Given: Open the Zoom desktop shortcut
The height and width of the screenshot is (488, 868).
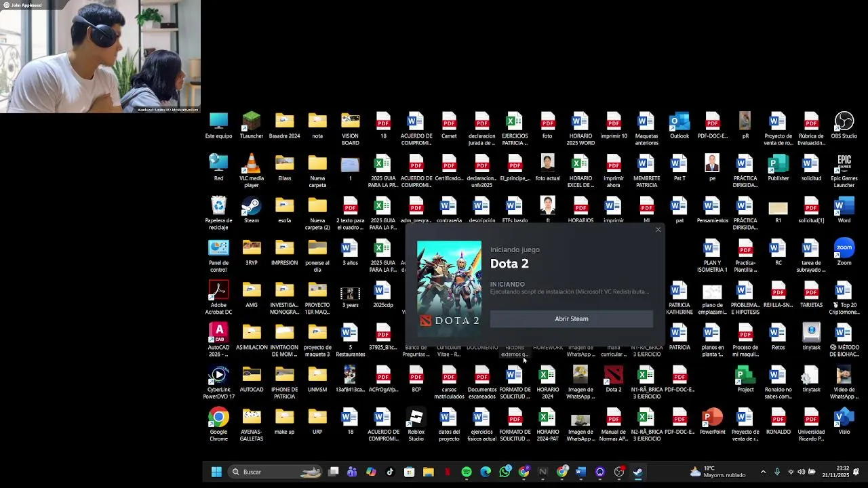Looking at the screenshot, I should point(844,251).
